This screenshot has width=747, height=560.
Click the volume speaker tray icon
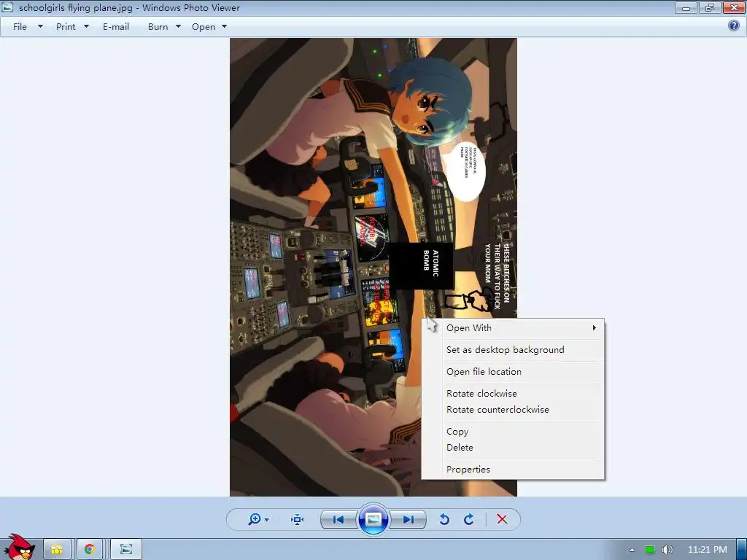(667, 550)
